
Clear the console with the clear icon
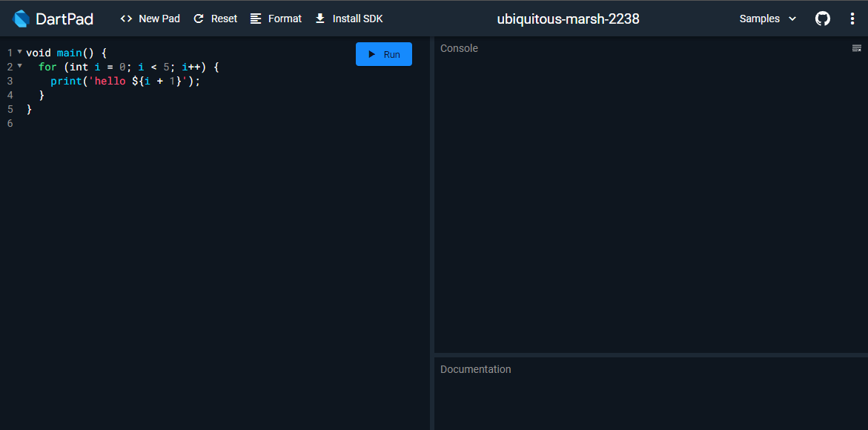[x=856, y=49]
